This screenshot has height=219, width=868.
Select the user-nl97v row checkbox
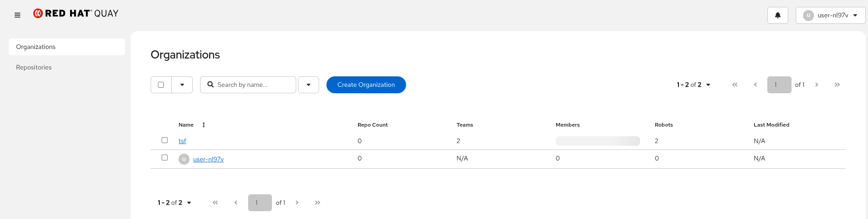pyautogui.click(x=164, y=157)
